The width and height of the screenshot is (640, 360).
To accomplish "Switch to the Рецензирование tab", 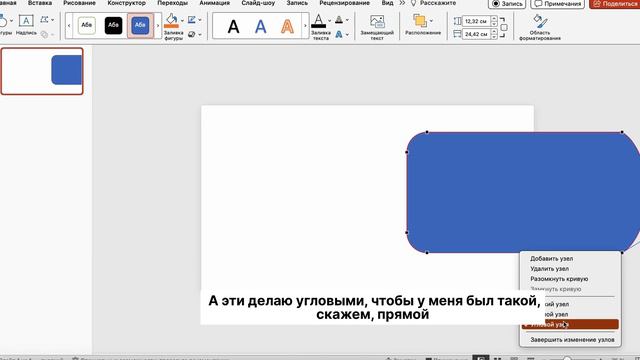I will (344, 3).
